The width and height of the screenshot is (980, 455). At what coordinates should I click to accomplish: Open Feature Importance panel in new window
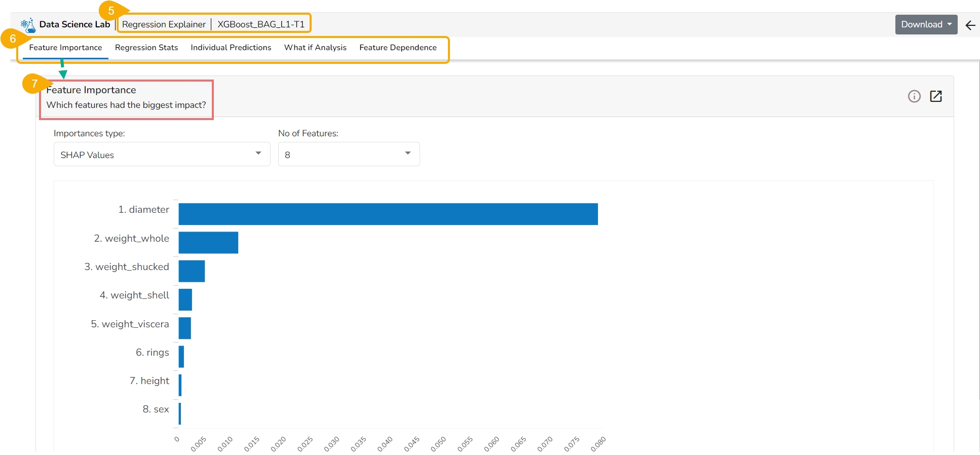click(935, 96)
